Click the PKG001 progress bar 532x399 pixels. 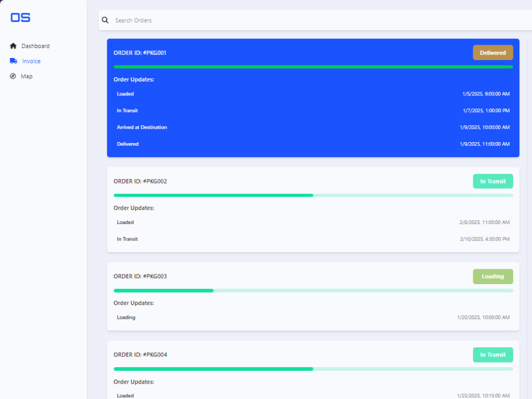(313, 67)
